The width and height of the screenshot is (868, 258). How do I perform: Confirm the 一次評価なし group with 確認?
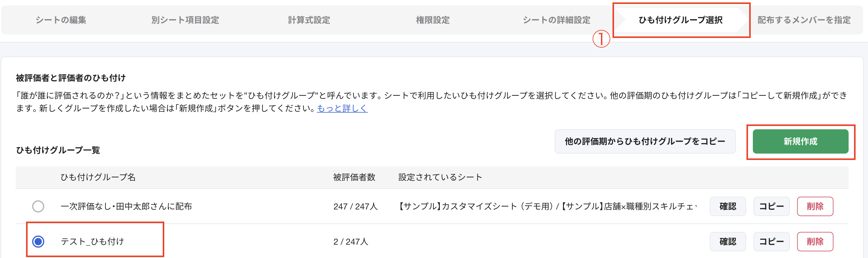click(727, 206)
